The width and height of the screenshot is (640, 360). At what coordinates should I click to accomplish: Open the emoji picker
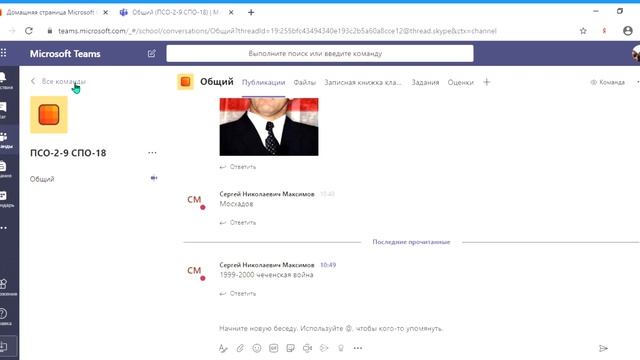click(257, 348)
